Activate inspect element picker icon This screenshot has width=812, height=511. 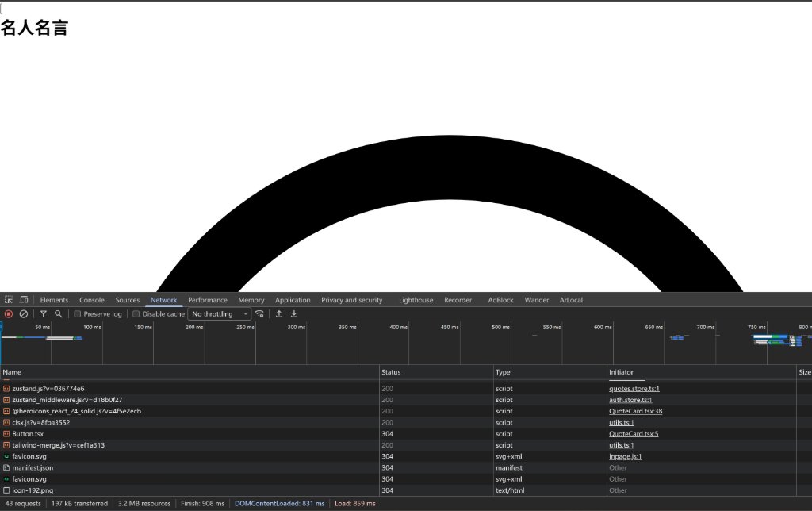9,300
